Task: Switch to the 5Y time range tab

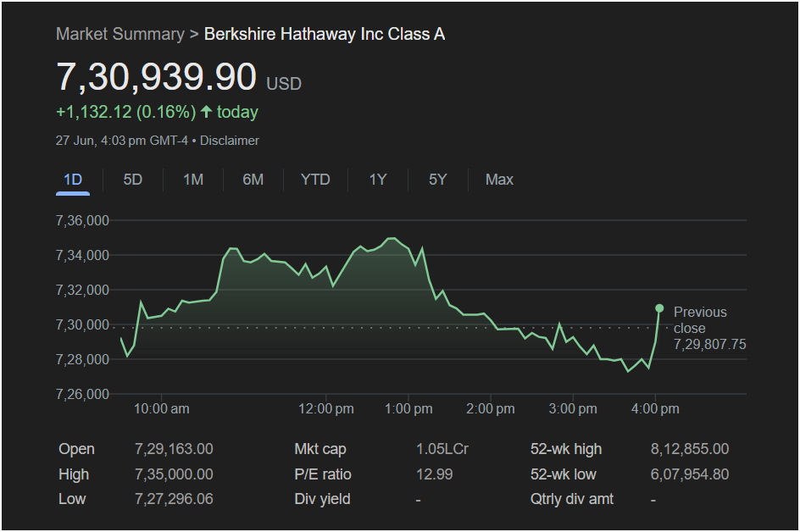Action: click(438, 180)
